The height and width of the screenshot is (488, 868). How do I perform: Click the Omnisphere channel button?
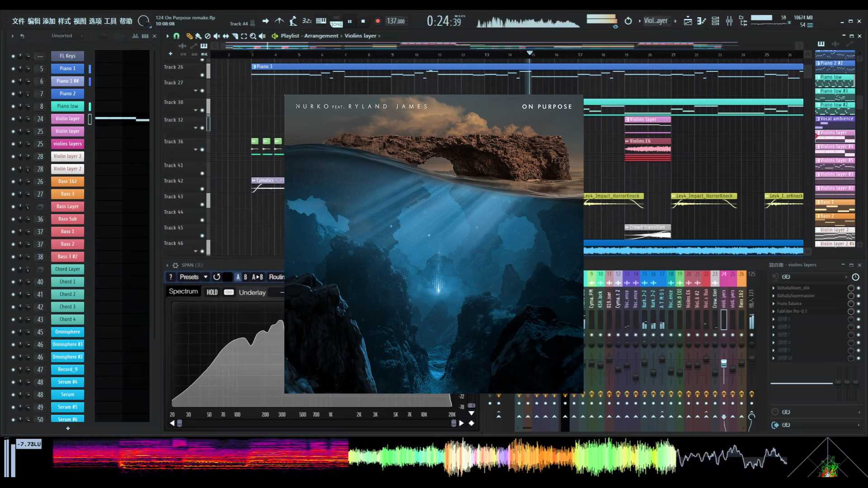point(67,332)
